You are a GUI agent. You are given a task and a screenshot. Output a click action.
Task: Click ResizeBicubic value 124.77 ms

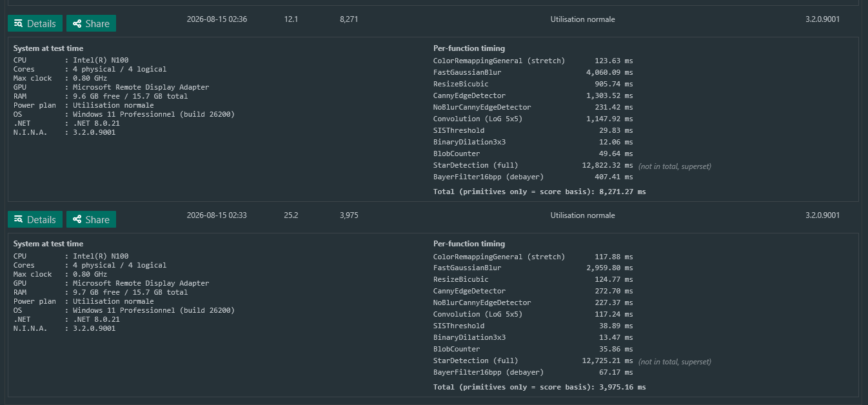coord(614,279)
